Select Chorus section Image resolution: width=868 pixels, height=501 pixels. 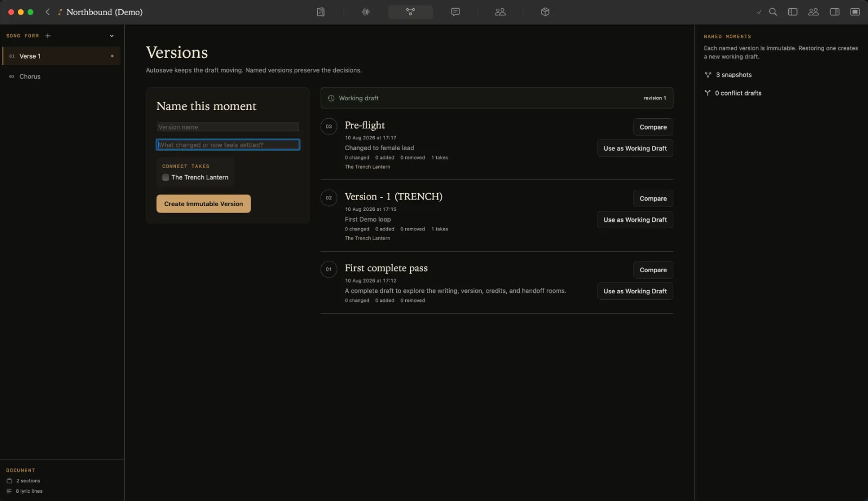(x=61, y=76)
